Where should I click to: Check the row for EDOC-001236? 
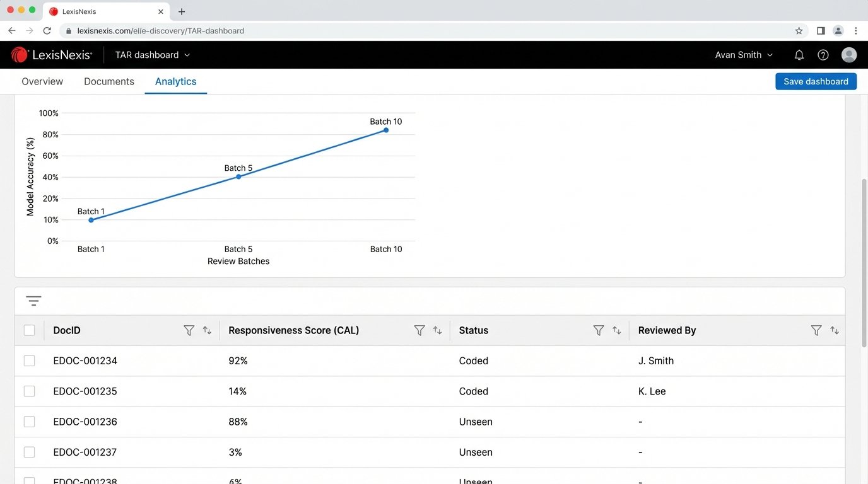pos(29,422)
